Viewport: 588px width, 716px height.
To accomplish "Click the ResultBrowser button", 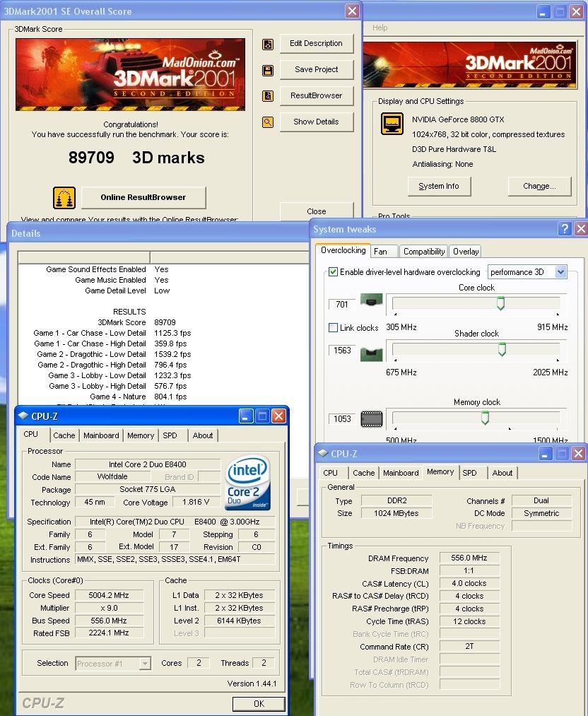I will coord(317,95).
